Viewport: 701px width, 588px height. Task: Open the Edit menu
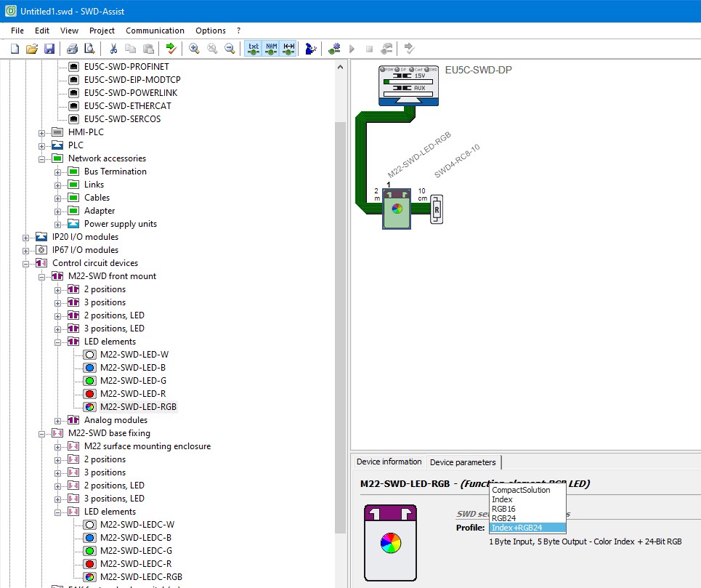(x=42, y=31)
